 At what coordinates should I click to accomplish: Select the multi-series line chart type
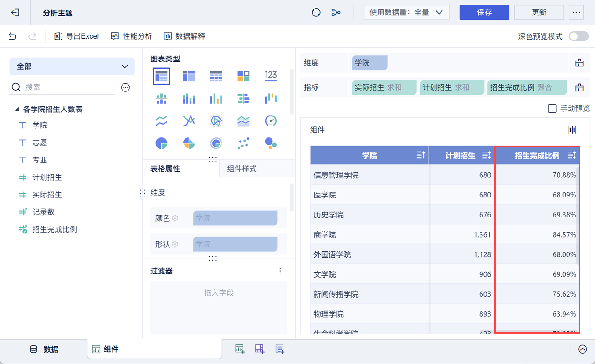click(x=189, y=121)
